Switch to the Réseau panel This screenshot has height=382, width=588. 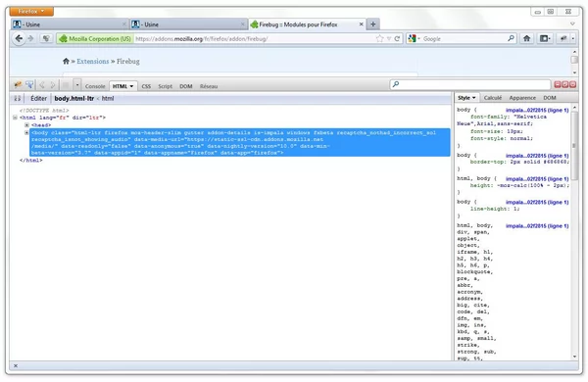point(209,86)
